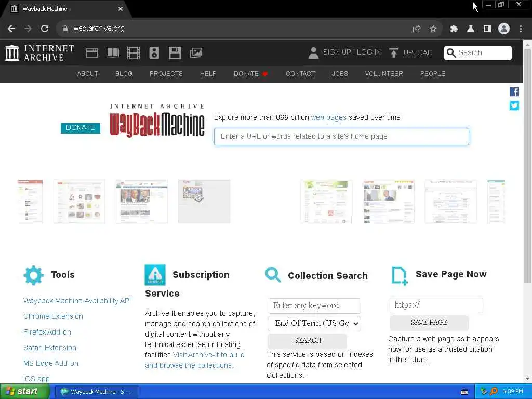Open the Firefox Add-on link
This screenshot has height=399, width=532.
click(47, 332)
